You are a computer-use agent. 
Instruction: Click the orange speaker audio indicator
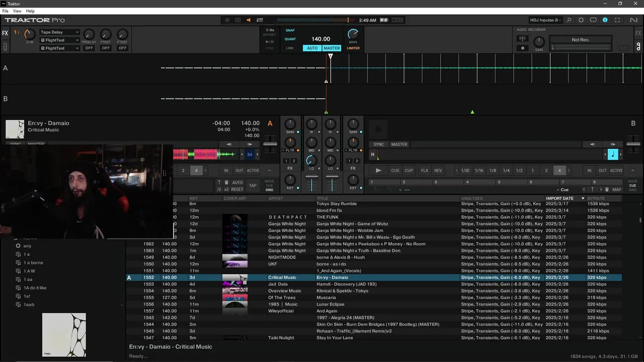(248, 20)
